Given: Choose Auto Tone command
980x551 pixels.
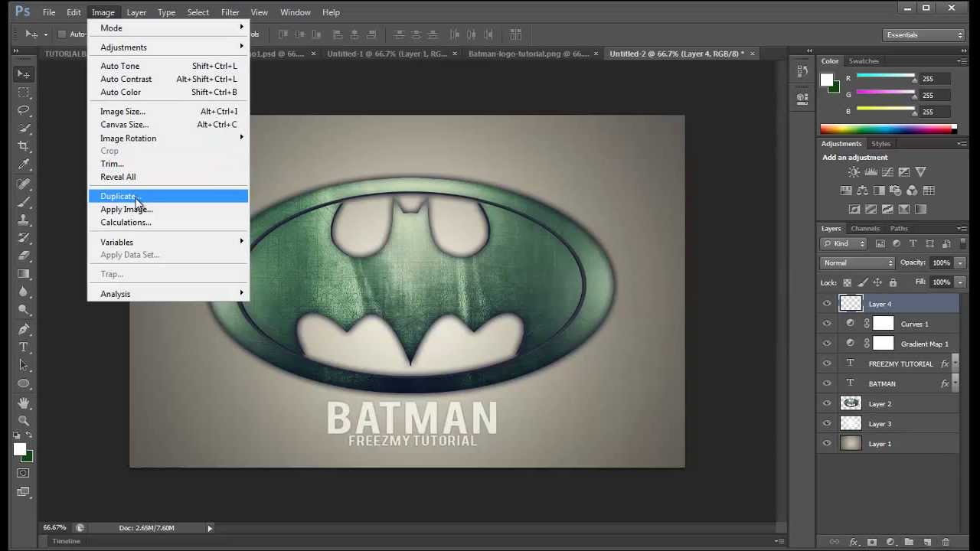Looking at the screenshot, I should click(x=168, y=66).
